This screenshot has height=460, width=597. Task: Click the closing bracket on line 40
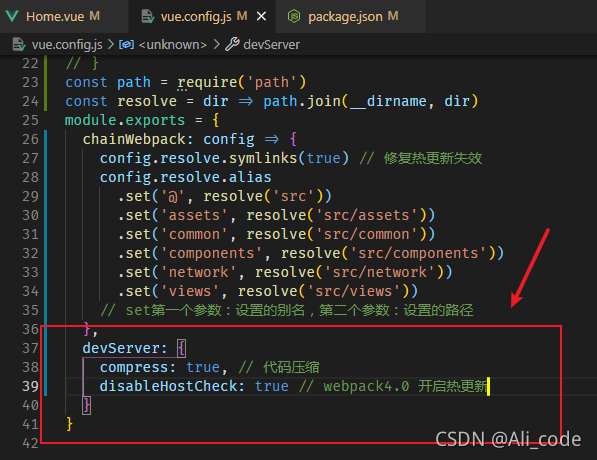click(86, 405)
